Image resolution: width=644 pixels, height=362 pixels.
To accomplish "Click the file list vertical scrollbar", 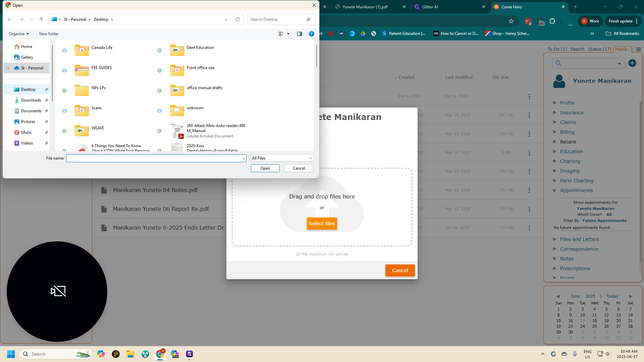I will (316, 55).
